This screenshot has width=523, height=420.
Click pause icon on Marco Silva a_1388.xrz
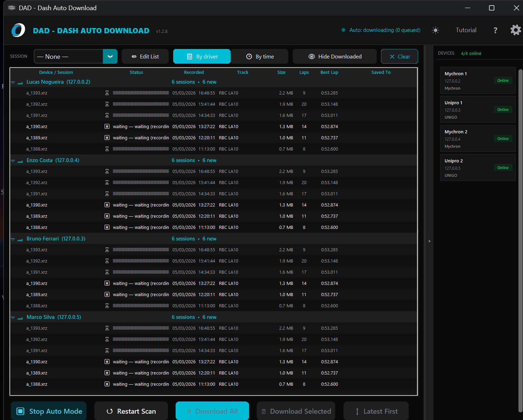[x=107, y=384]
